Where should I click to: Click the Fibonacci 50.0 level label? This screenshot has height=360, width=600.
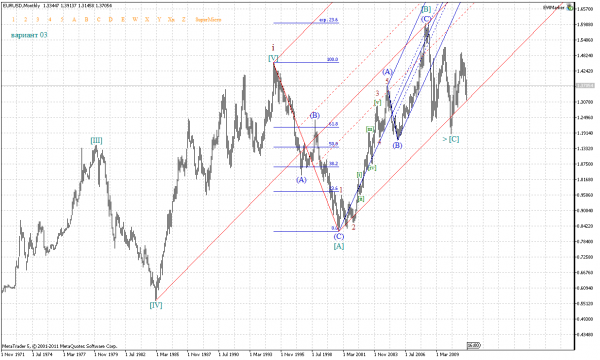pos(333,144)
